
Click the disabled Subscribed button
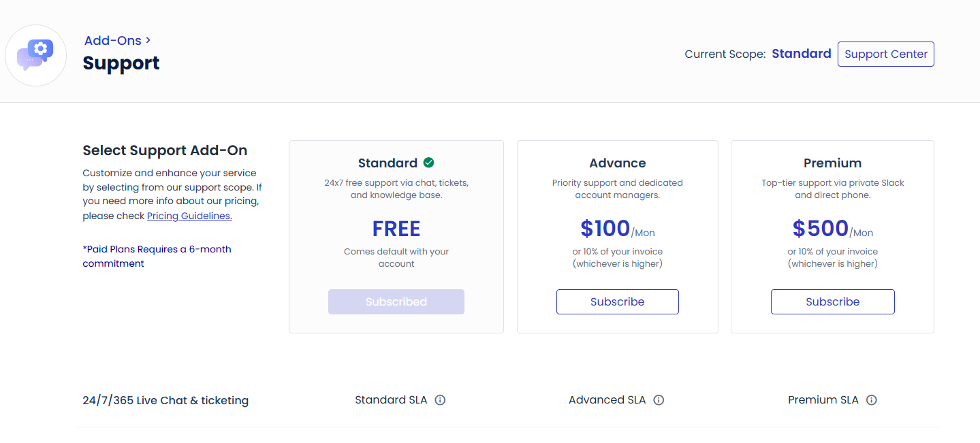396,301
